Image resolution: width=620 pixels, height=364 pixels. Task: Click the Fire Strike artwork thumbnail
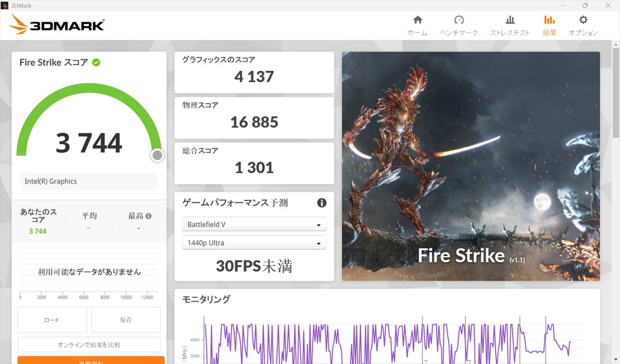[x=471, y=166]
